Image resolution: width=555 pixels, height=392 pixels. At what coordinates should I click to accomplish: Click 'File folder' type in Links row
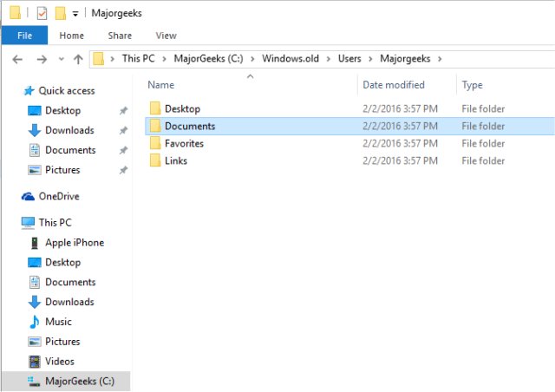pyautogui.click(x=483, y=160)
